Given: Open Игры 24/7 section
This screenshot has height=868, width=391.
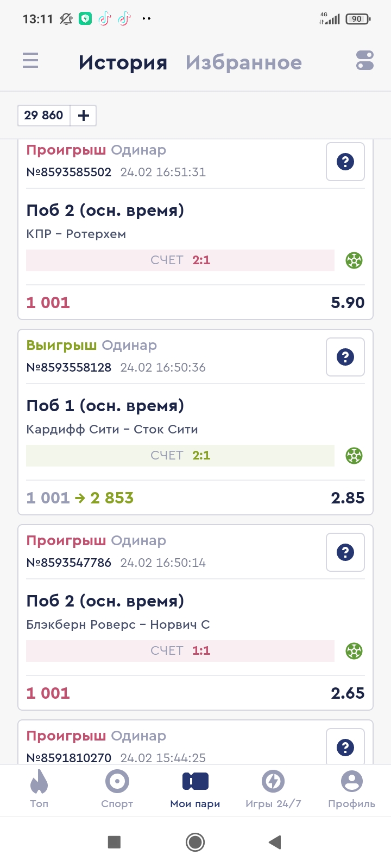Looking at the screenshot, I should (x=273, y=789).
